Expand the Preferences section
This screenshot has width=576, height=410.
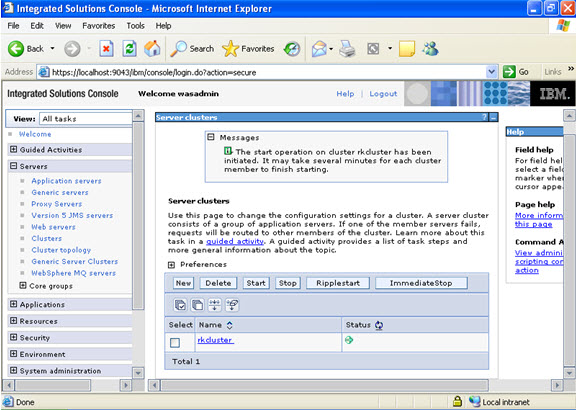click(x=172, y=265)
